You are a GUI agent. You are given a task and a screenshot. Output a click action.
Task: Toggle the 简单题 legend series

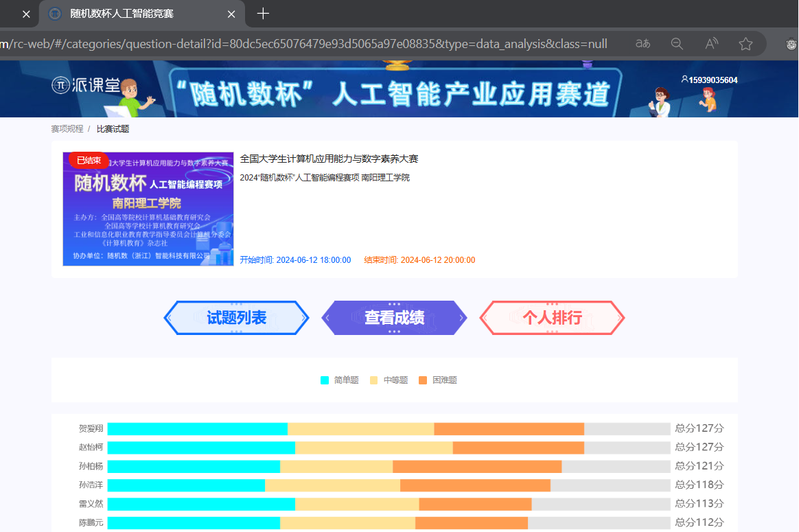pyautogui.click(x=340, y=380)
